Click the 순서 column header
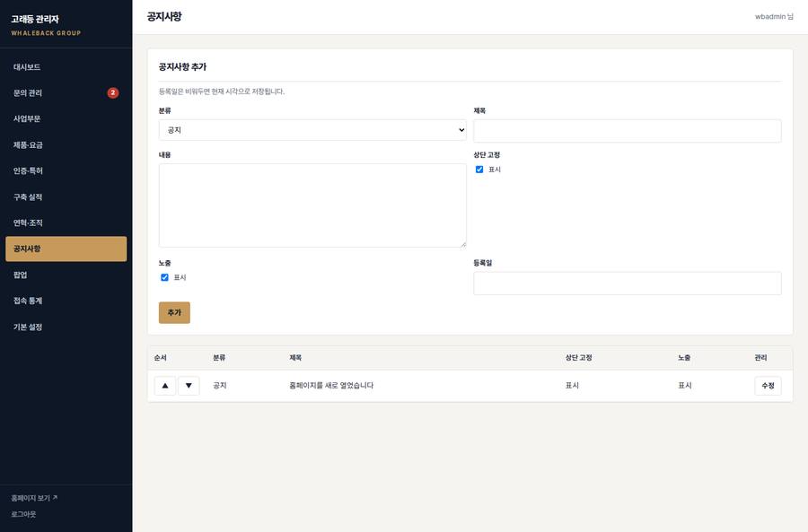Image resolution: width=808 pixels, height=532 pixels. coord(161,357)
